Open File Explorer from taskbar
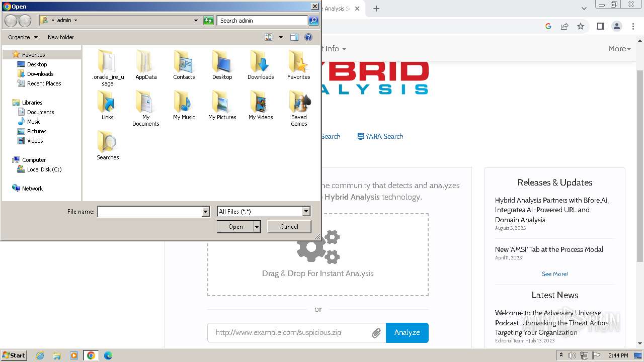The image size is (644, 362). (x=57, y=355)
